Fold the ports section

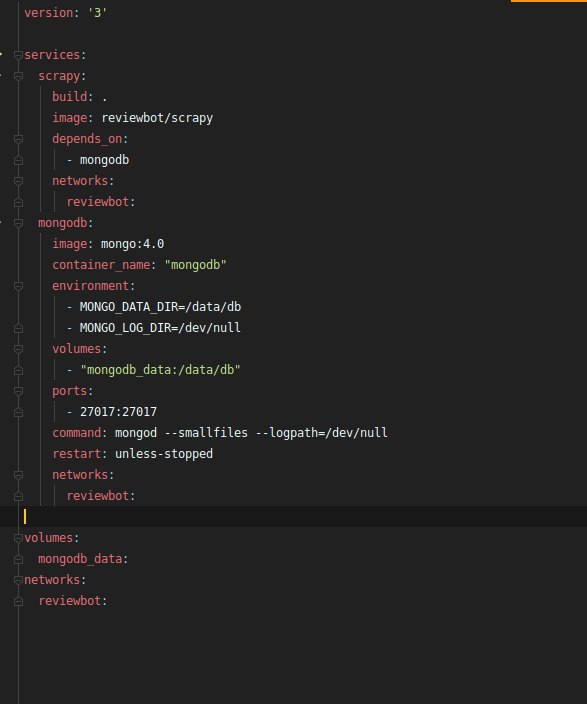(18, 391)
